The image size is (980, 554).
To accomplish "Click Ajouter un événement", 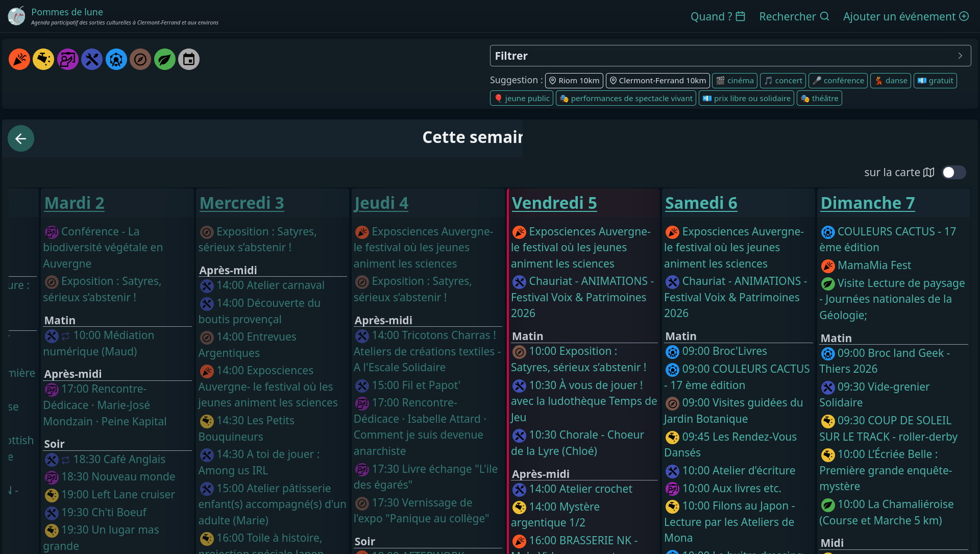I will [x=906, y=16].
